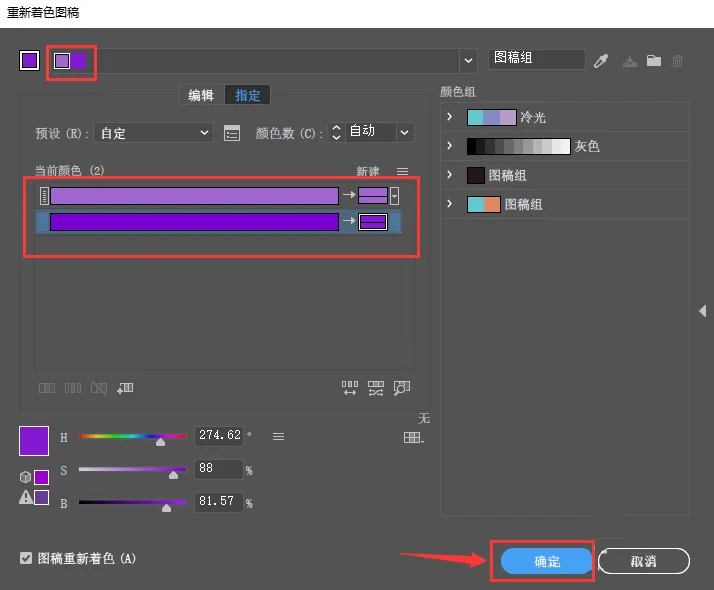Expand the 冷光 color group
This screenshot has height=590, width=714.
pos(449,117)
